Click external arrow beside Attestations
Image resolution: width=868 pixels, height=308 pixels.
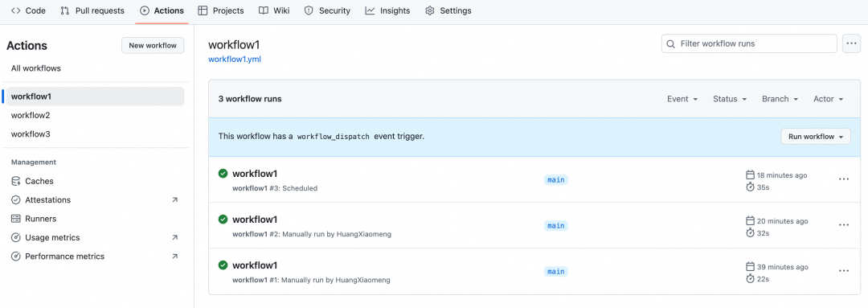pos(175,200)
